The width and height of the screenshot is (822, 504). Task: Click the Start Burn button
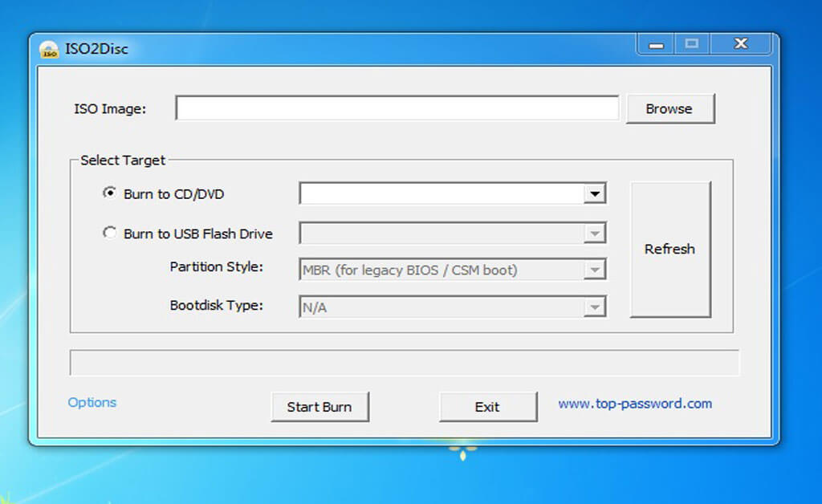point(319,407)
